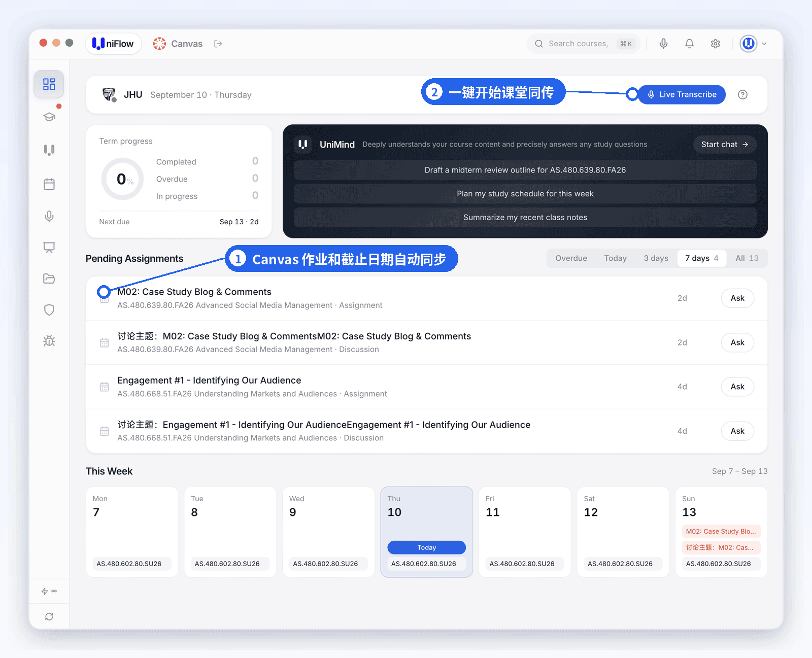Select the 7 days filter tab

pyautogui.click(x=702, y=258)
